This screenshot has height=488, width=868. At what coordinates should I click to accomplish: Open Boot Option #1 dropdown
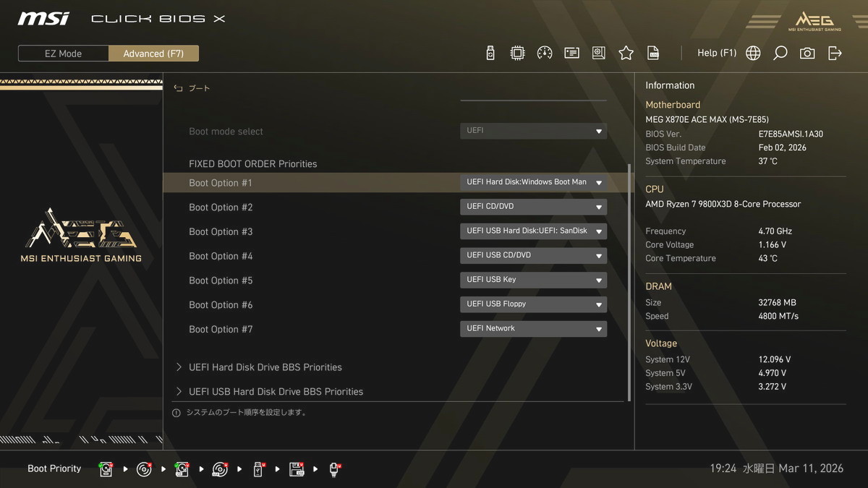point(533,183)
